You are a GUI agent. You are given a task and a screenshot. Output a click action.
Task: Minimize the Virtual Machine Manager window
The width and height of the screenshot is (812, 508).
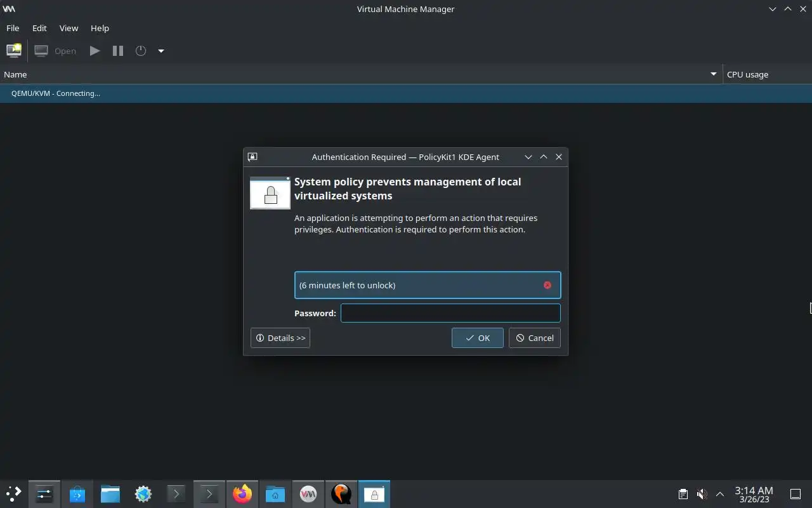tap(773, 9)
